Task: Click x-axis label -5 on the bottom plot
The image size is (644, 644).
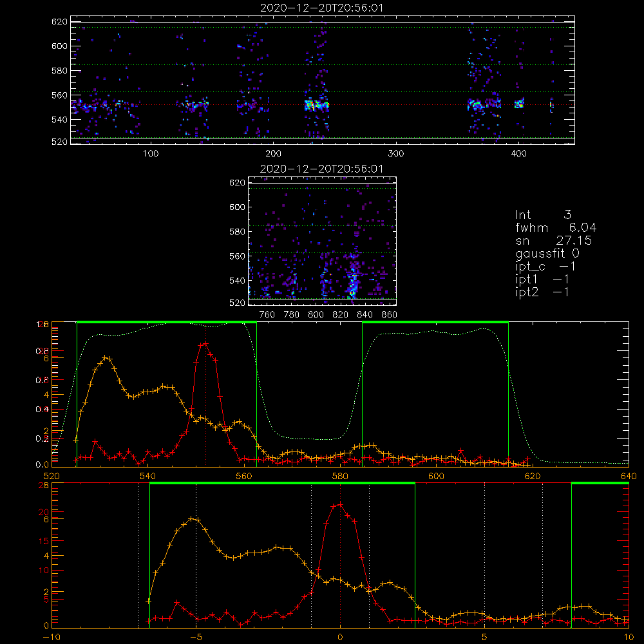Action: [x=196, y=637]
